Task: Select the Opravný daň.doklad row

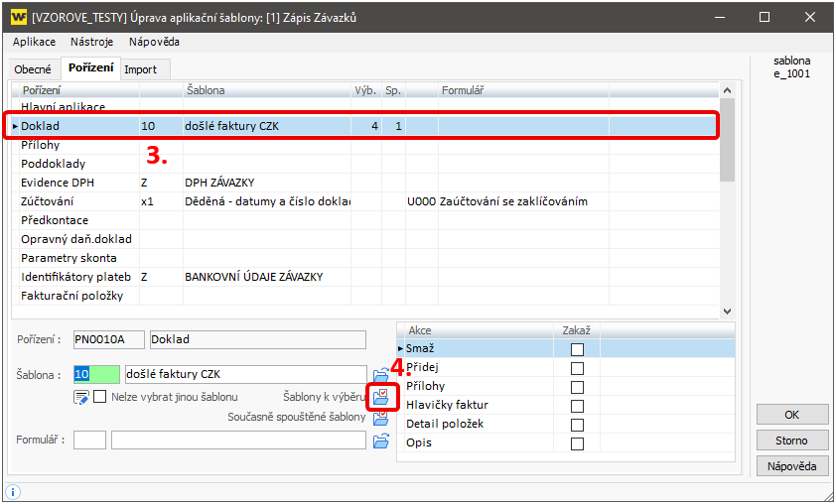Action: [365, 239]
